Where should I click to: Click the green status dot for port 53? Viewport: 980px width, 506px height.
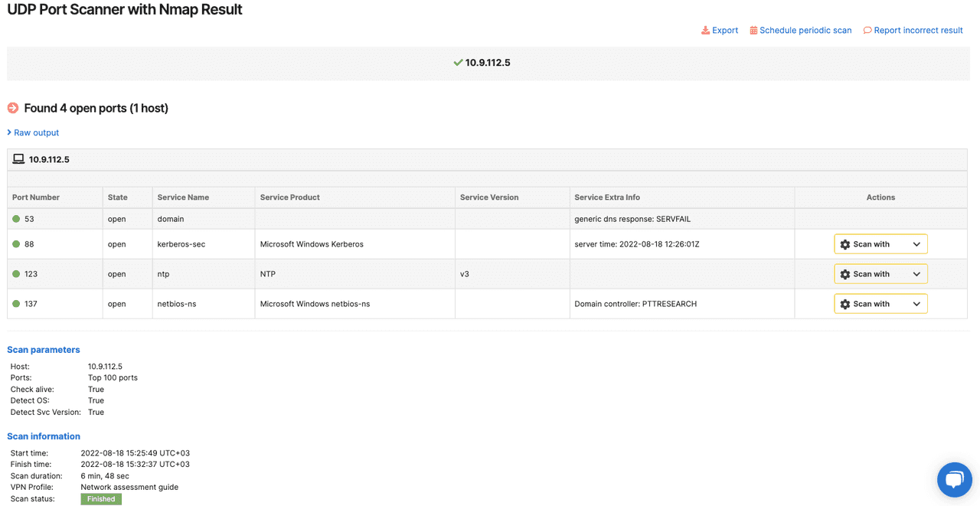tap(16, 219)
